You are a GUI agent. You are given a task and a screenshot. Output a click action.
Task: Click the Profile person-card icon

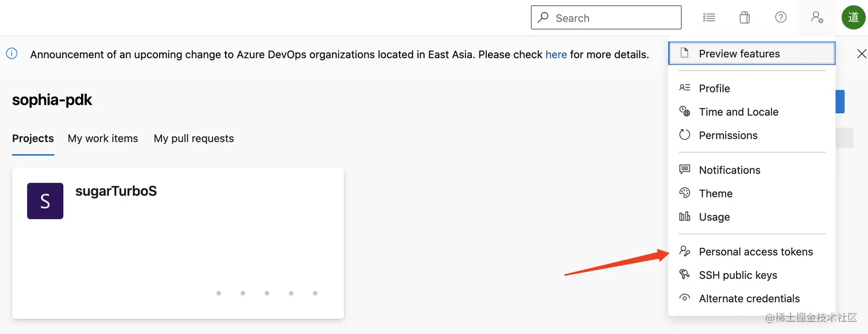click(x=684, y=88)
